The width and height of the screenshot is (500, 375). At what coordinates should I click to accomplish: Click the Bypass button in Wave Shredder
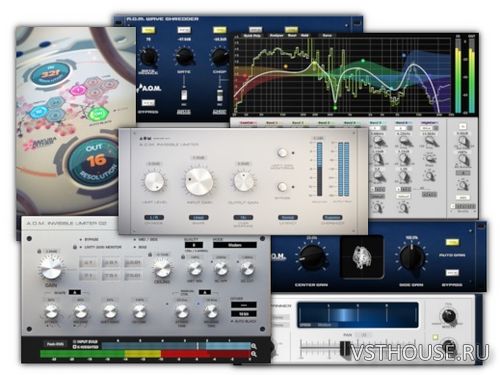click(x=148, y=103)
